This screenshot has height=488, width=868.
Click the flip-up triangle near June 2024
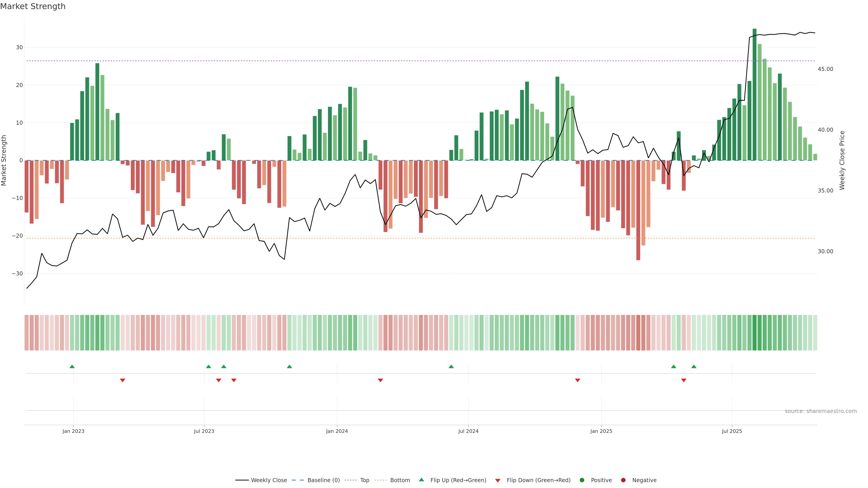click(x=451, y=366)
